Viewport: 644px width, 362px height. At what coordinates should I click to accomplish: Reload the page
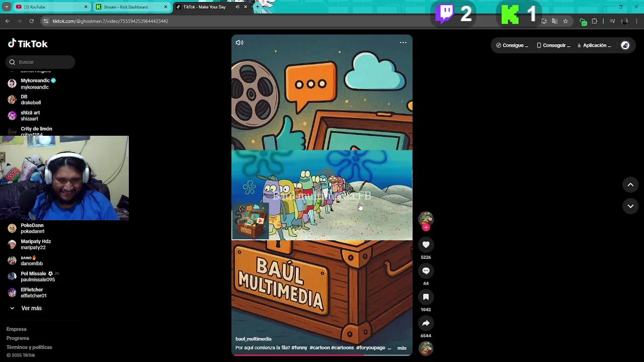[x=32, y=21]
